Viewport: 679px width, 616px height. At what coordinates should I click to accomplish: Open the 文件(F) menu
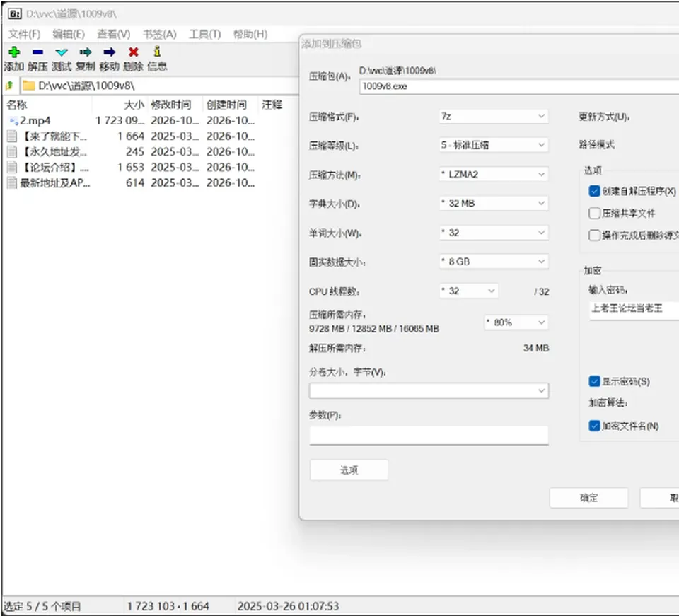point(24,34)
